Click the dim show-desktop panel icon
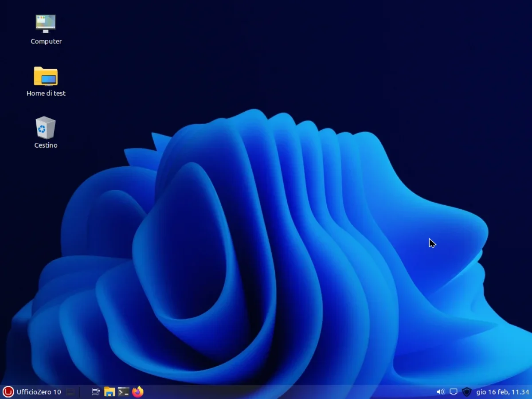Image resolution: width=532 pixels, height=399 pixels. [70, 392]
